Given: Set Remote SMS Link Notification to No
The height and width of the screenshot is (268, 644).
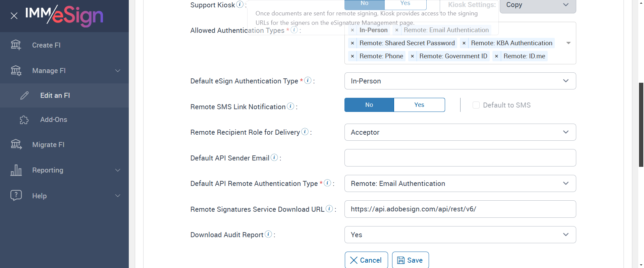Looking at the screenshot, I should [x=369, y=105].
